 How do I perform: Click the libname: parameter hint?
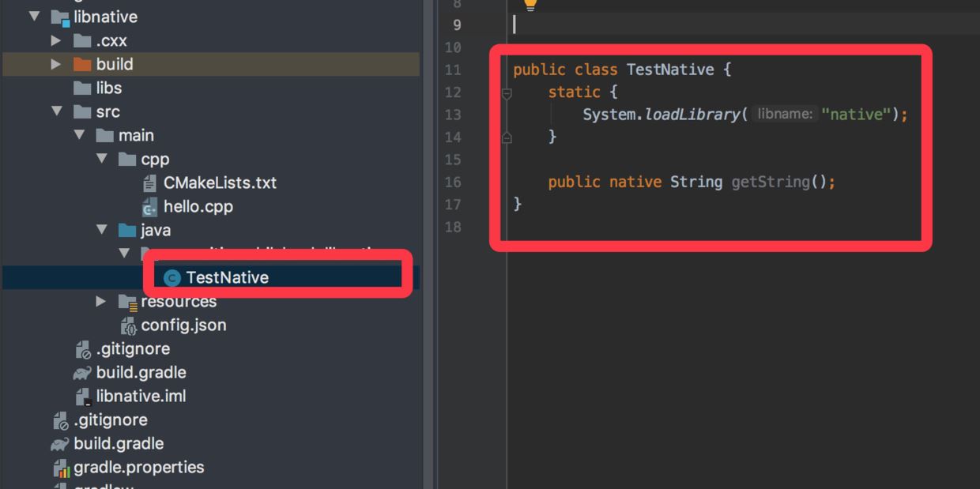[784, 115]
